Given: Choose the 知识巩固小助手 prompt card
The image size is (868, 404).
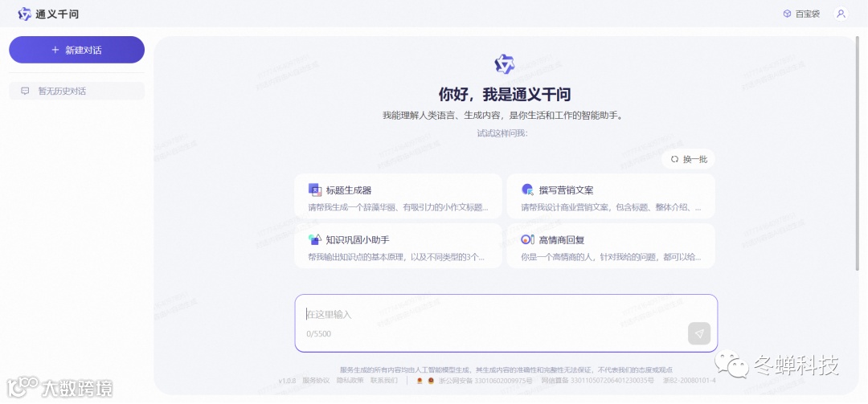Looking at the screenshot, I should pos(398,247).
